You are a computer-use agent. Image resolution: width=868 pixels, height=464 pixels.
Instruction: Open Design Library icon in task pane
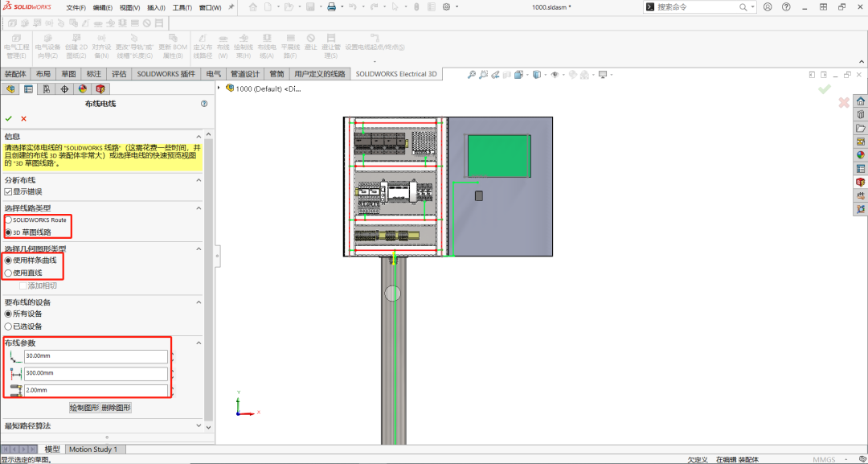click(x=860, y=115)
